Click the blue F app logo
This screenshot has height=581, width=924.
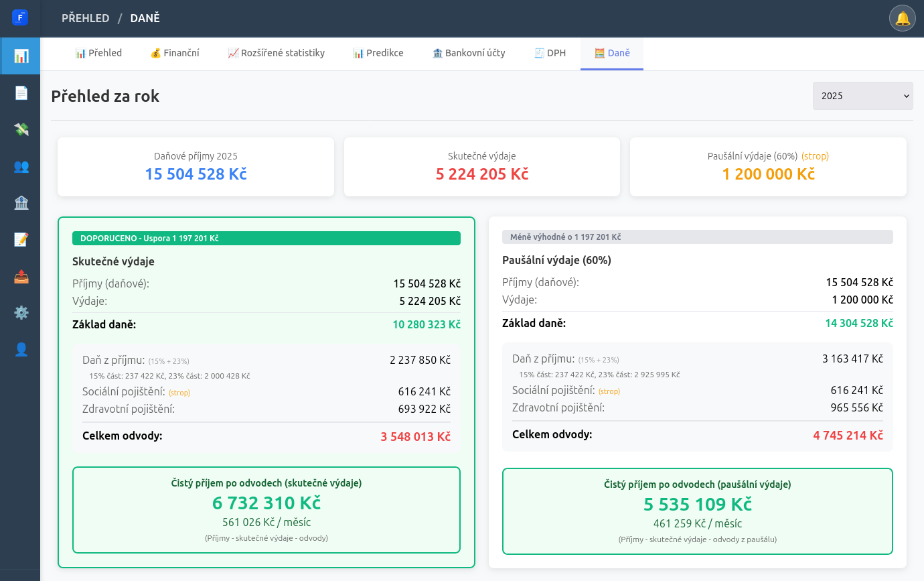20,18
